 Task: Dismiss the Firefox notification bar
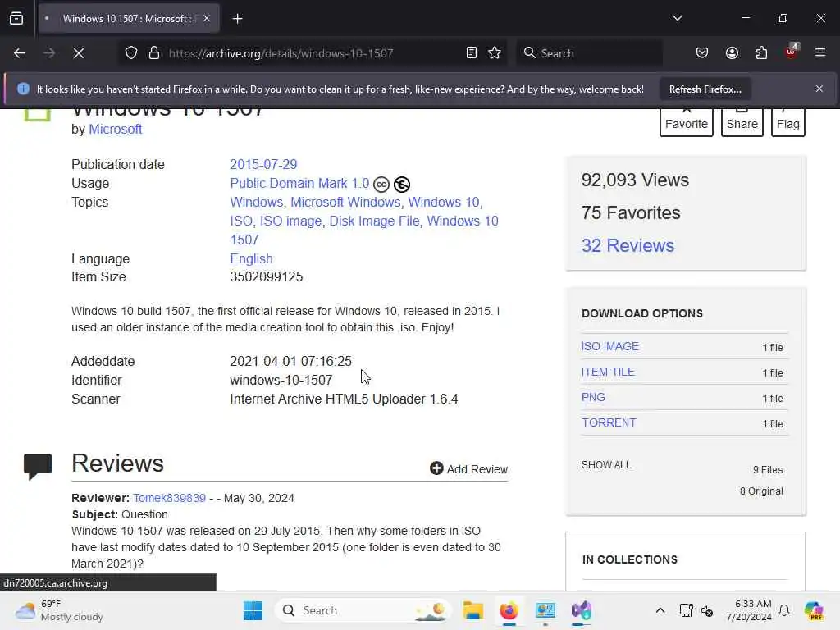(819, 89)
